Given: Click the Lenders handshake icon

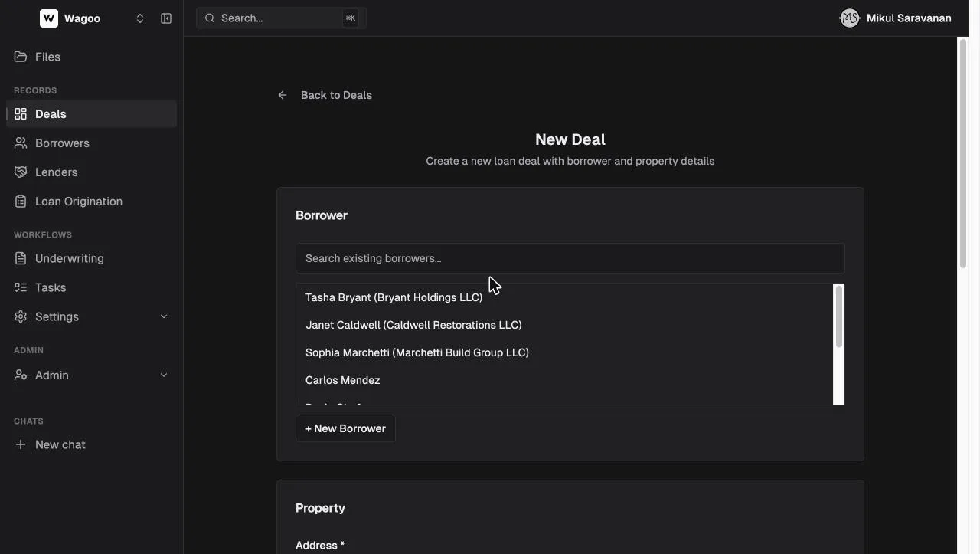Looking at the screenshot, I should point(21,172).
